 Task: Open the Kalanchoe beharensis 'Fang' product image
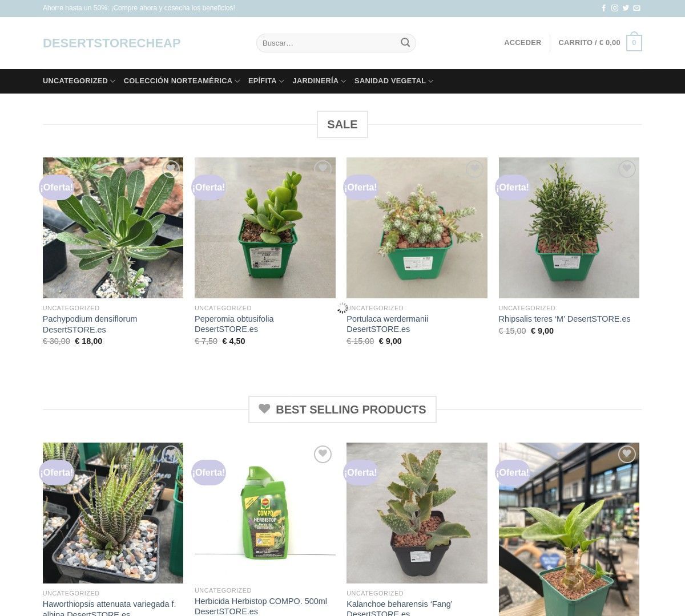[x=417, y=513]
